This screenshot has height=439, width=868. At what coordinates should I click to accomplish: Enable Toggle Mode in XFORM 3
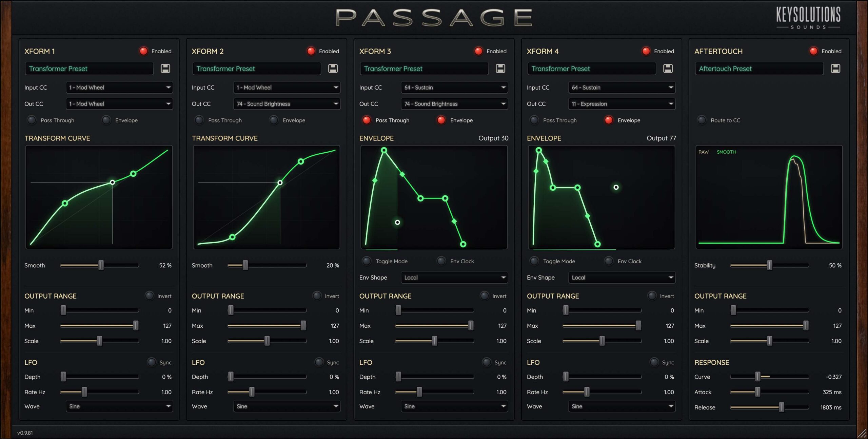tap(367, 261)
